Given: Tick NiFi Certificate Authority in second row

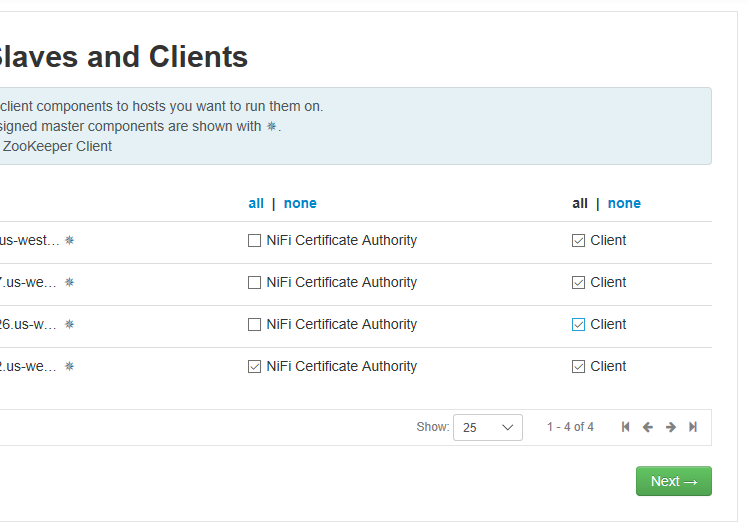Looking at the screenshot, I should (x=255, y=283).
